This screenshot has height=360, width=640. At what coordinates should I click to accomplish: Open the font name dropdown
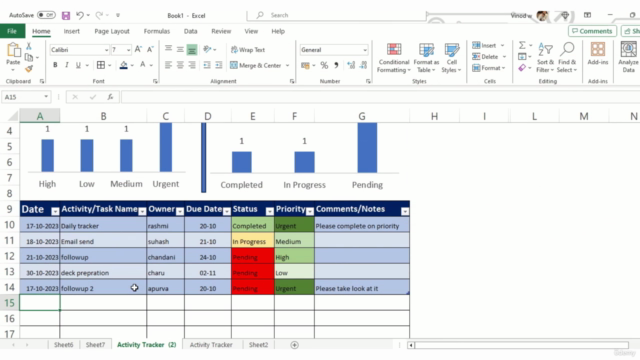(107, 50)
